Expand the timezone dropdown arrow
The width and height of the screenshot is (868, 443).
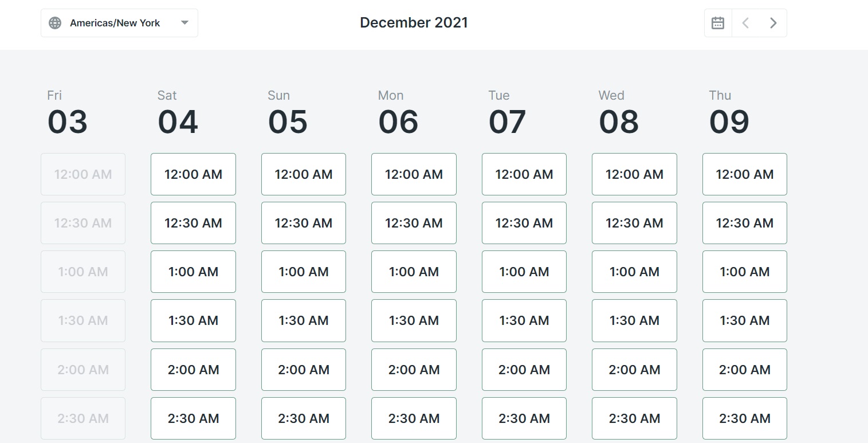(x=184, y=23)
